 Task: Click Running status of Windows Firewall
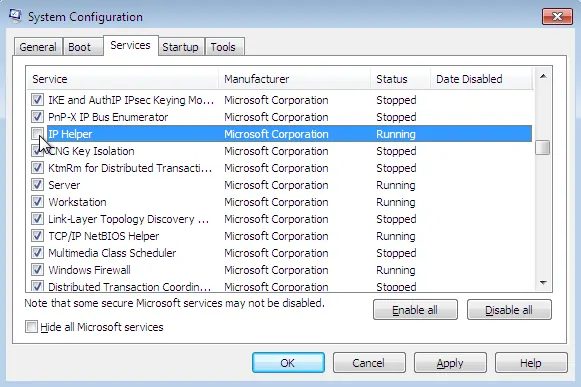click(x=396, y=270)
